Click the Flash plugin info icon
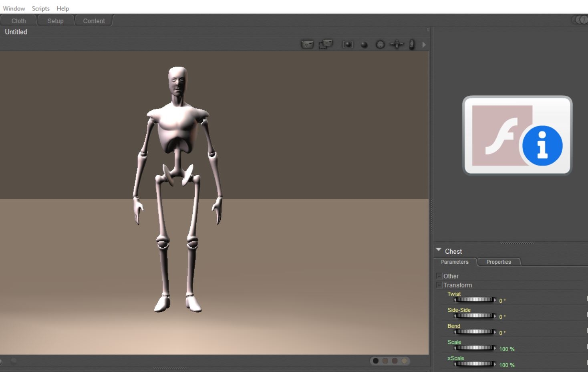Screen dimensions: 588x372 pos(517,135)
